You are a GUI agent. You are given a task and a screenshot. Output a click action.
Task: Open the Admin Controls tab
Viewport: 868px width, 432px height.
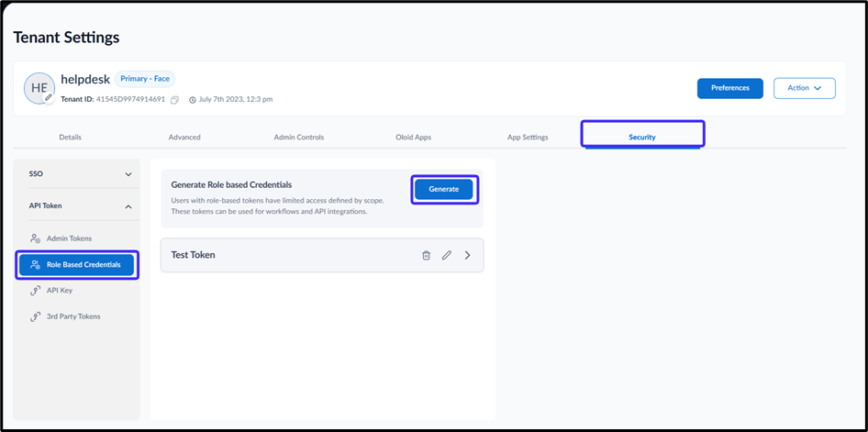299,138
